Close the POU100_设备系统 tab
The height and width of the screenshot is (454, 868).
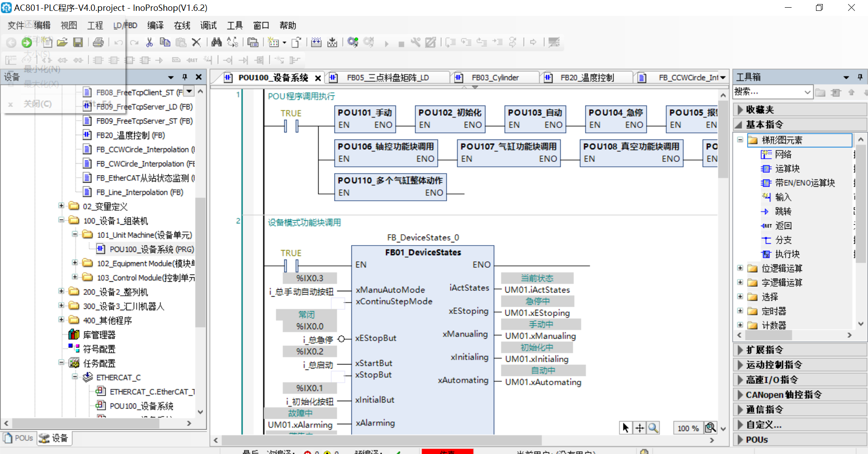(318, 78)
